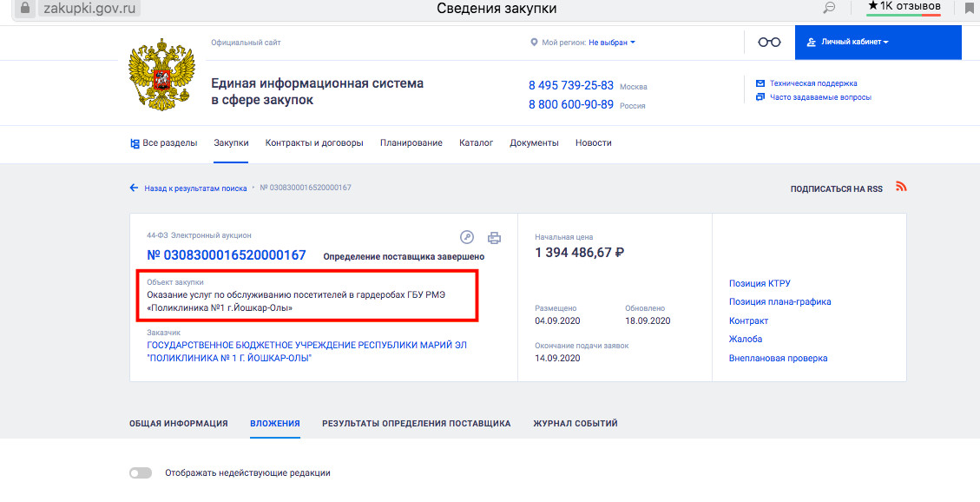Click the location pin icon near Мой регион

pyautogui.click(x=534, y=43)
